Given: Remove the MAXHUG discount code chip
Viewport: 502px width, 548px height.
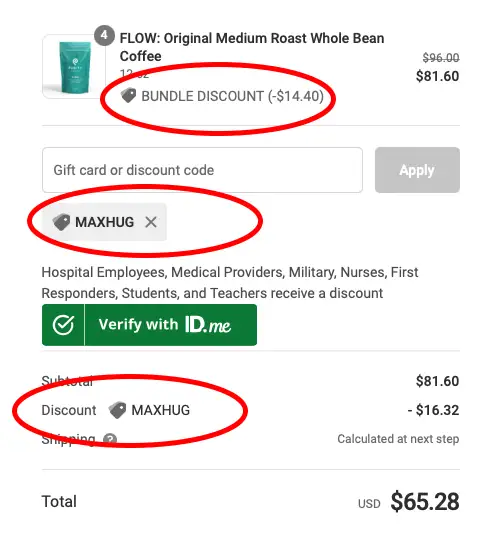Looking at the screenshot, I should 151,222.
